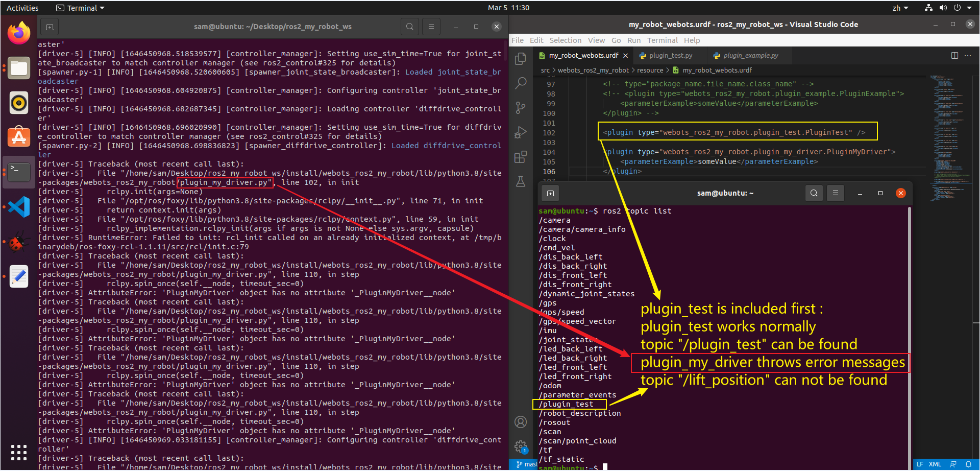This screenshot has width=980, height=471.
Task: Launch Firefox from the Ubuntu dock
Action: 19,32
